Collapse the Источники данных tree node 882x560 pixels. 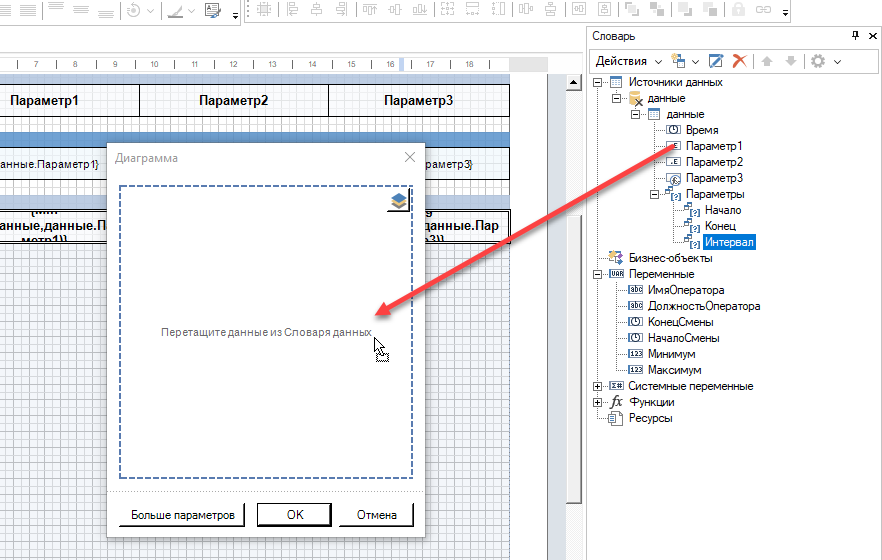(x=597, y=82)
